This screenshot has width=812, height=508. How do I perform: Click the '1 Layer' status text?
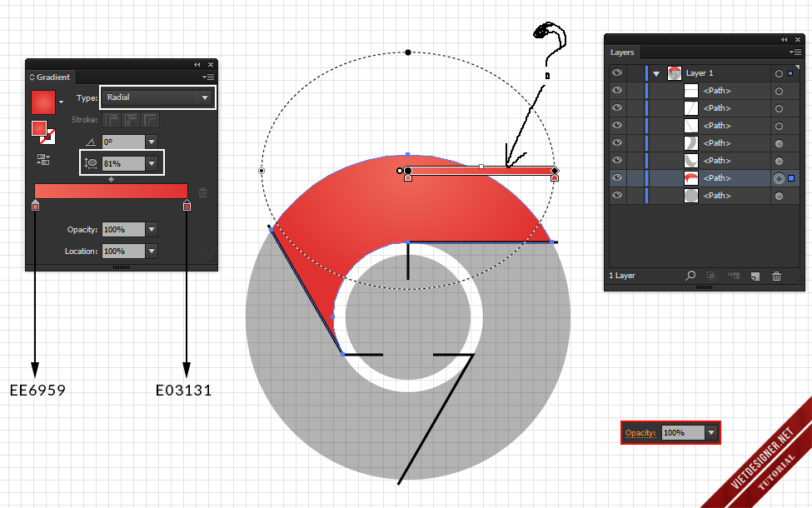pos(622,276)
